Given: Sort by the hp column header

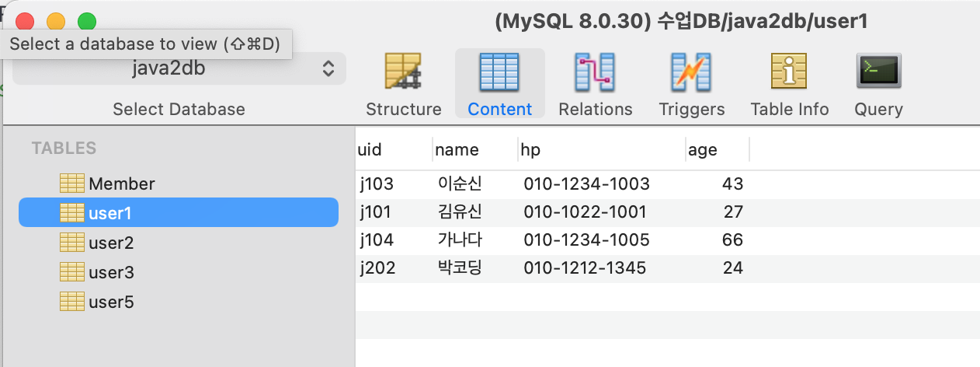Looking at the screenshot, I should click(x=602, y=150).
